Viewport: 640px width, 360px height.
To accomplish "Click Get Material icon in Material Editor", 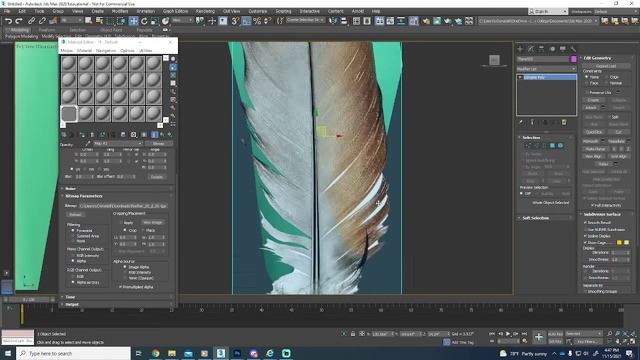I will coord(64,135).
